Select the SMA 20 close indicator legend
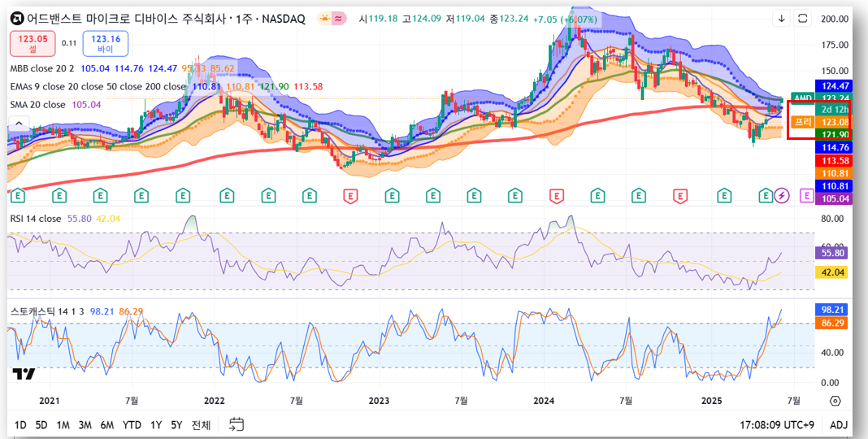The width and height of the screenshot is (868, 439). [37, 105]
